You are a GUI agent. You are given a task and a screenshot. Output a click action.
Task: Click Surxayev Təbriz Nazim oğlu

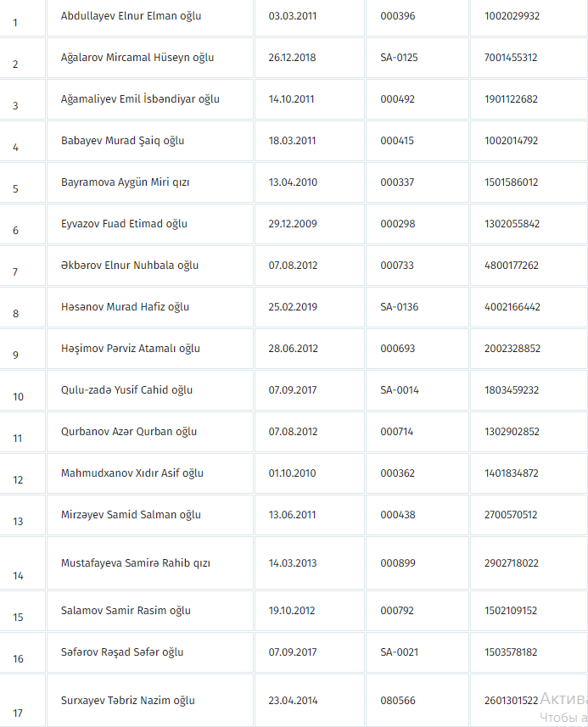[x=127, y=701]
